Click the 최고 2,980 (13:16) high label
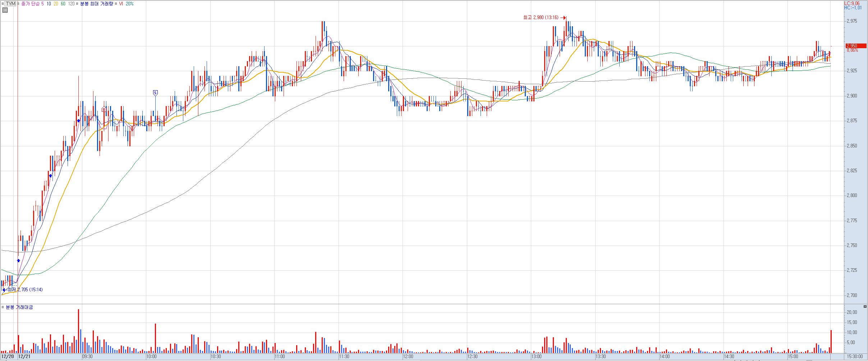The image size is (868, 361). coord(541,18)
